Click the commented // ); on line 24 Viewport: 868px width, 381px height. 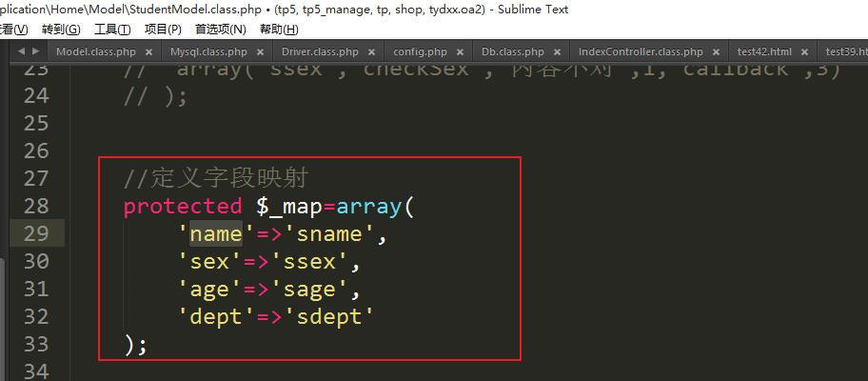click(156, 96)
